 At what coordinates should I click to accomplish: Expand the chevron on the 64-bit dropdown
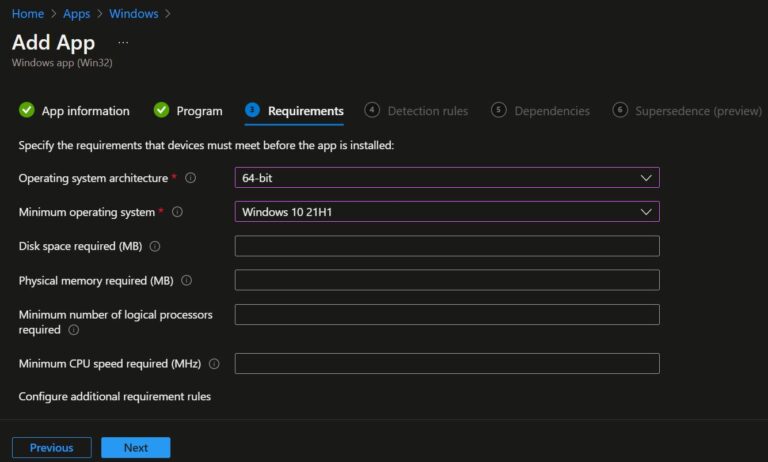(646, 178)
